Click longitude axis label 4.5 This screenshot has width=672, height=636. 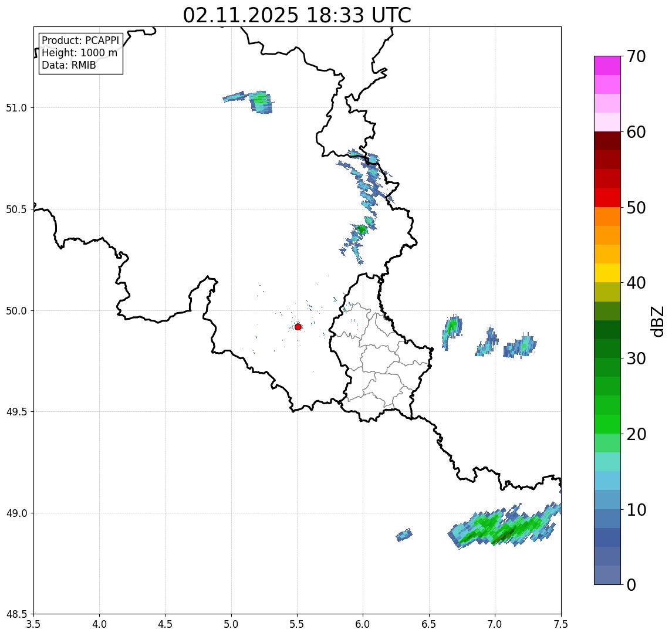tap(166, 624)
